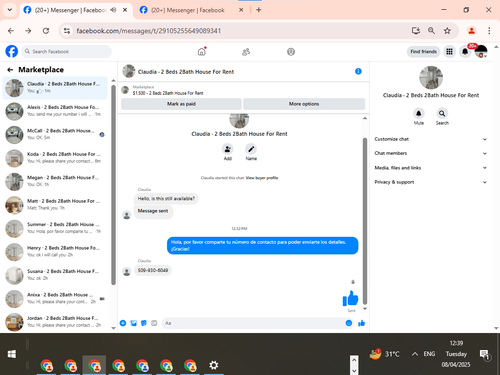Click Claudia's profile picture in right panel
The height and width of the screenshot is (375, 500).
pyautogui.click(x=431, y=78)
